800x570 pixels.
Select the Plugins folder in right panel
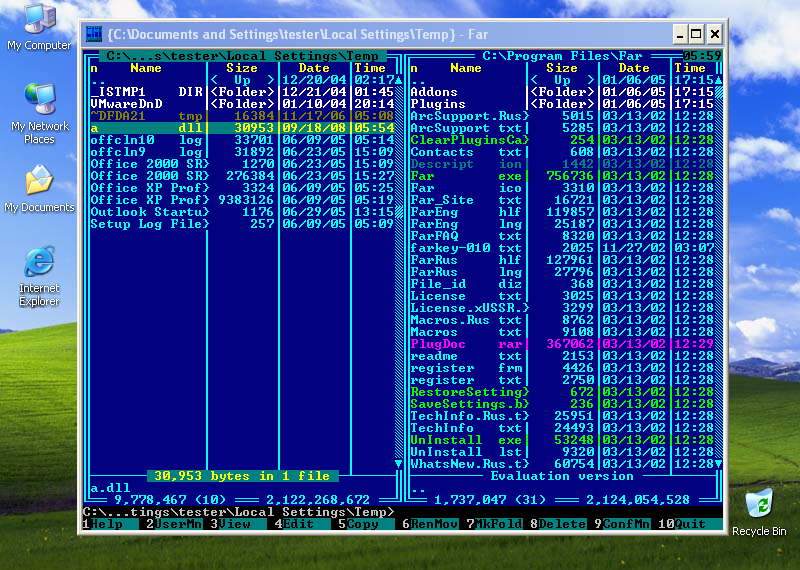[438, 104]
